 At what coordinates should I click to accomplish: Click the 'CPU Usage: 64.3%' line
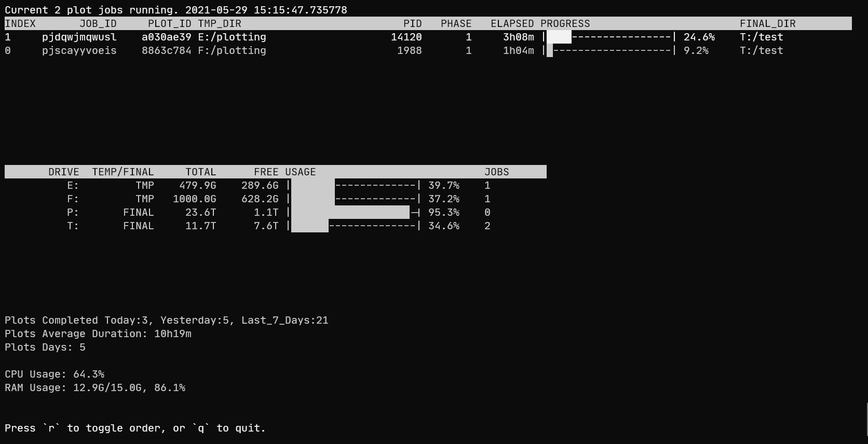coord(55,374)
